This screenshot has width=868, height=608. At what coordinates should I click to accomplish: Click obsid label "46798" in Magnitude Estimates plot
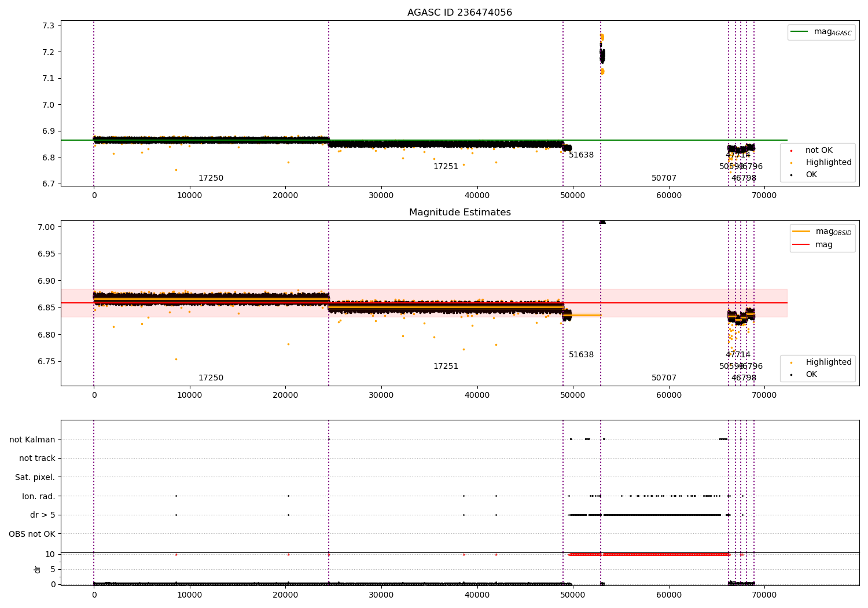pyautogui.click(x=744, y=378)
